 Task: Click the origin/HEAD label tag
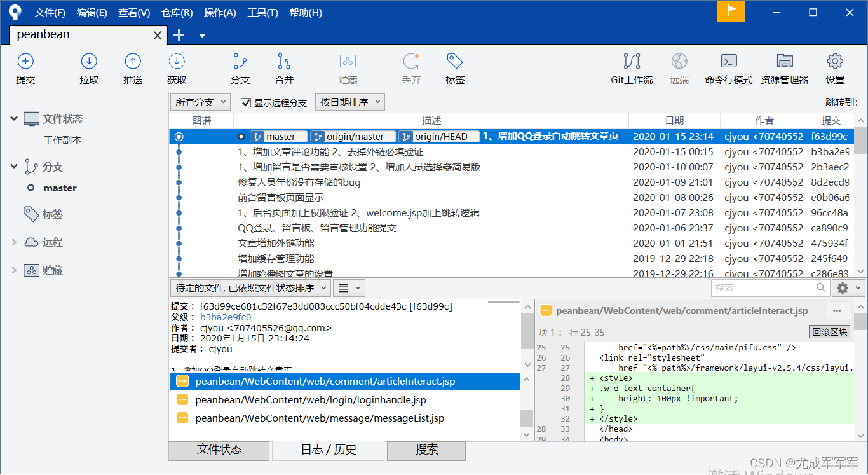coord(439,137)
